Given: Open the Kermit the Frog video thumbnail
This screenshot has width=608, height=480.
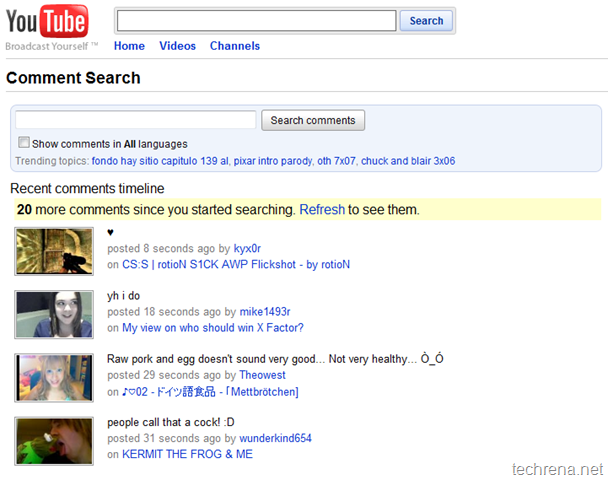Looking at the screenshot, I should (54, 441).
